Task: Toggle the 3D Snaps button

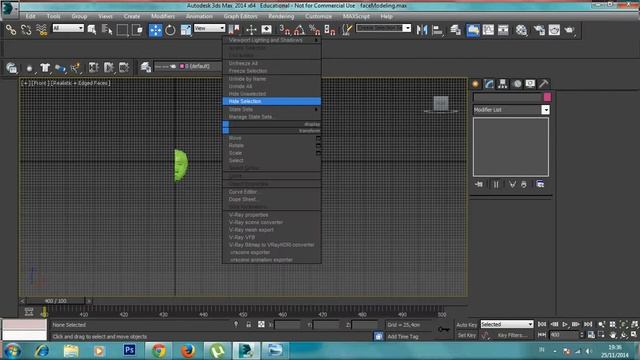Action: 284,30
